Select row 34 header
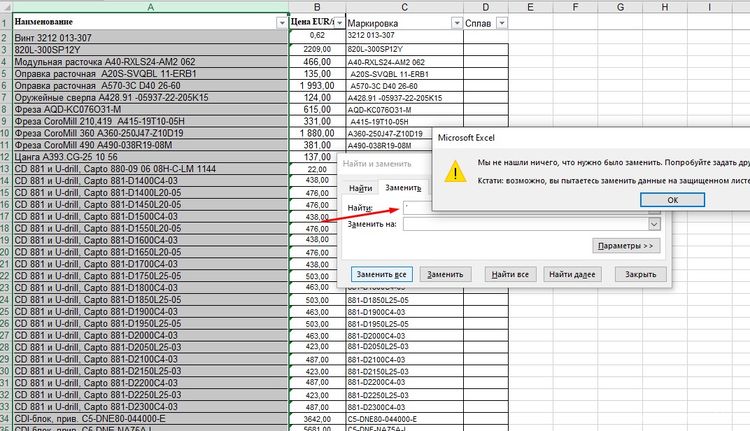750x431 pixels. point(6,419)
